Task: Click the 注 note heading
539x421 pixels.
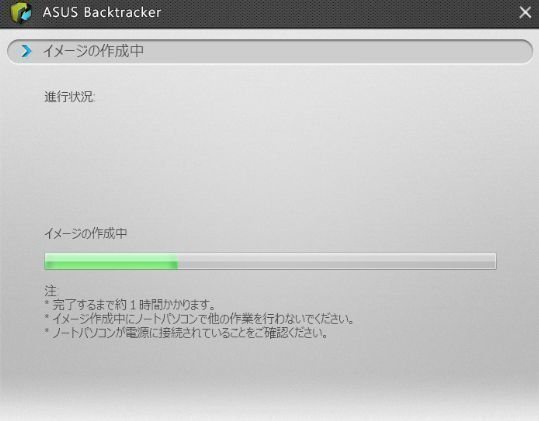Action: pos(50,291)
